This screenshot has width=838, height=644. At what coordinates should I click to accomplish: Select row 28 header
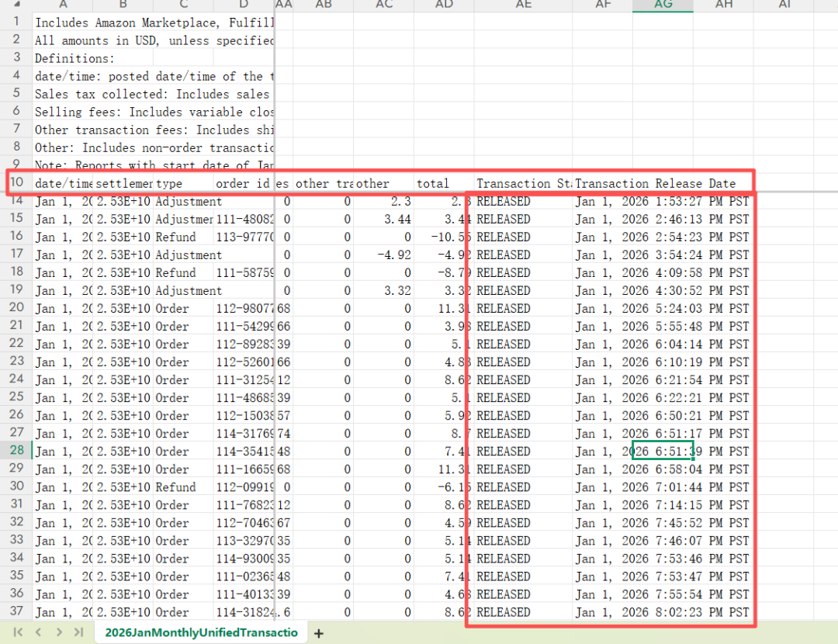click(x=16, y=451)
